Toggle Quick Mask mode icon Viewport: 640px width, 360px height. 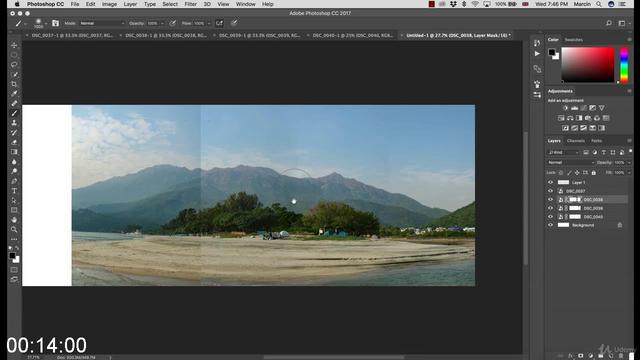(14, 270)
